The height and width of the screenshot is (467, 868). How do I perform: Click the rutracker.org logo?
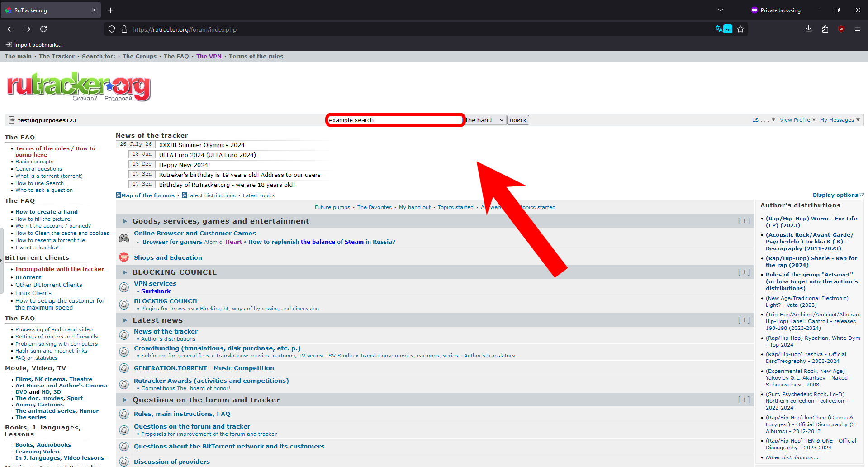[79, 87]
